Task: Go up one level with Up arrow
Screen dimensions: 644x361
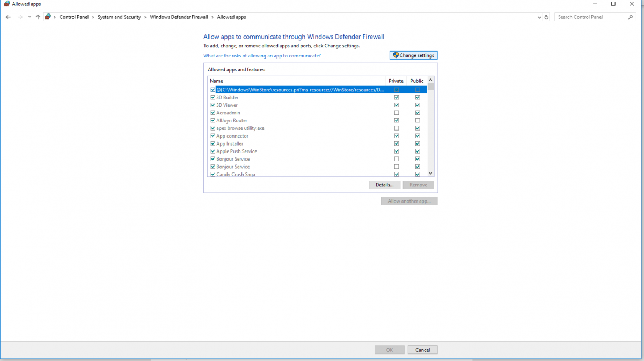Action: click(x=38, y=17)
